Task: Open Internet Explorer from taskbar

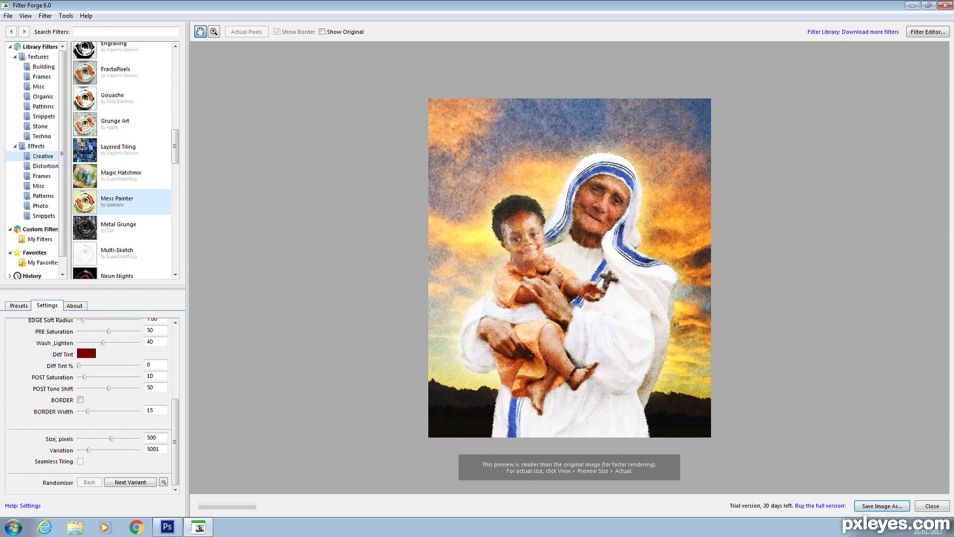Action: click(44, 527)
